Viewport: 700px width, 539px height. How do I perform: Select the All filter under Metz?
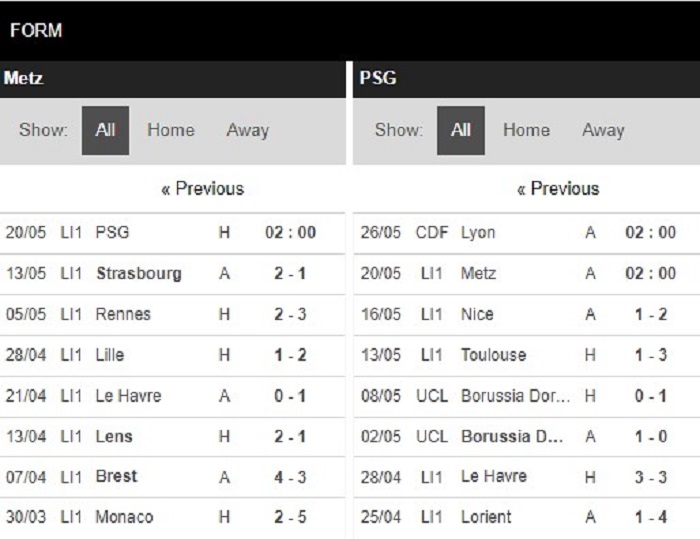[105, 130]
